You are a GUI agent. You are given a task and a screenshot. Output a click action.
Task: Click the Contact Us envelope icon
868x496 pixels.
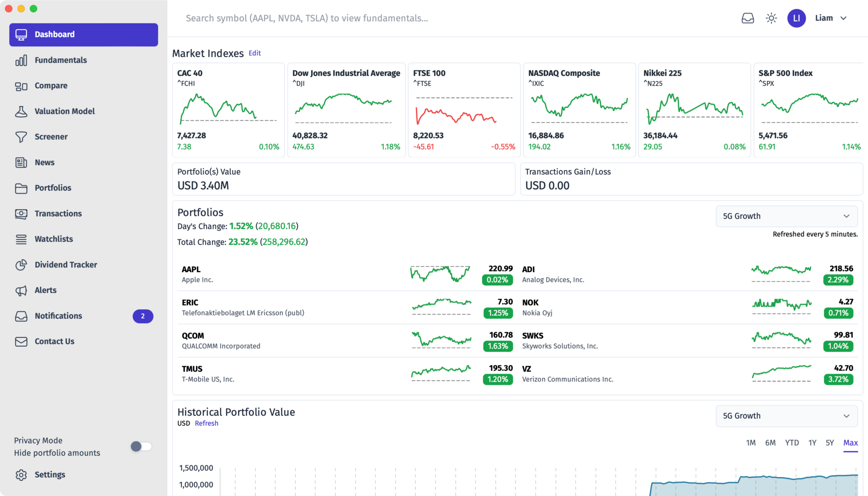tap(21, 342)
